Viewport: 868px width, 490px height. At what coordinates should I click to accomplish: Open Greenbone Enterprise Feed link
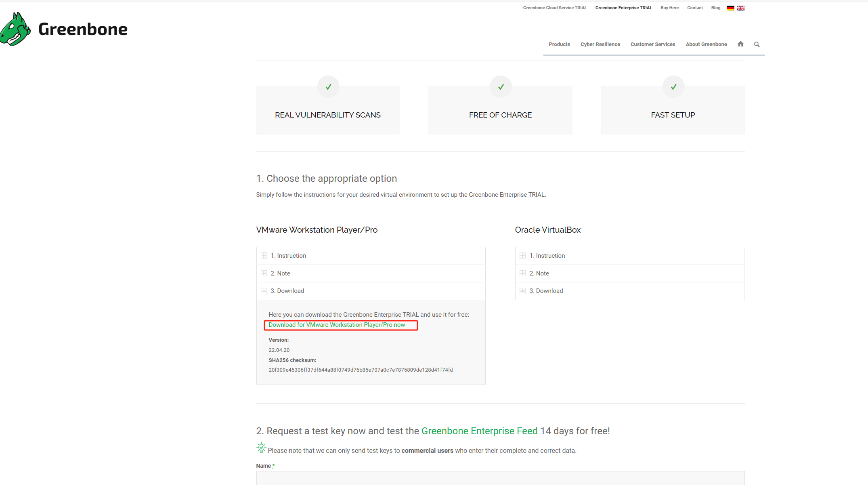(479, 431)
